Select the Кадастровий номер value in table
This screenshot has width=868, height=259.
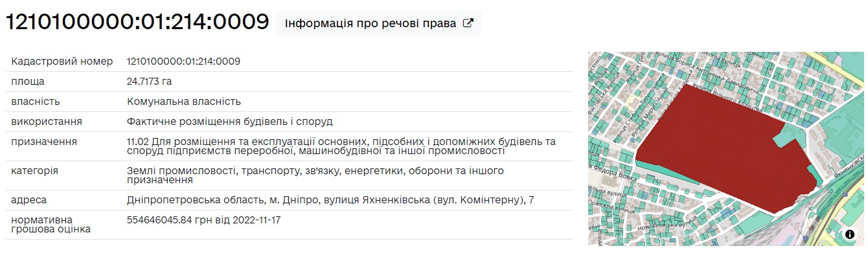tap(184, 62)
